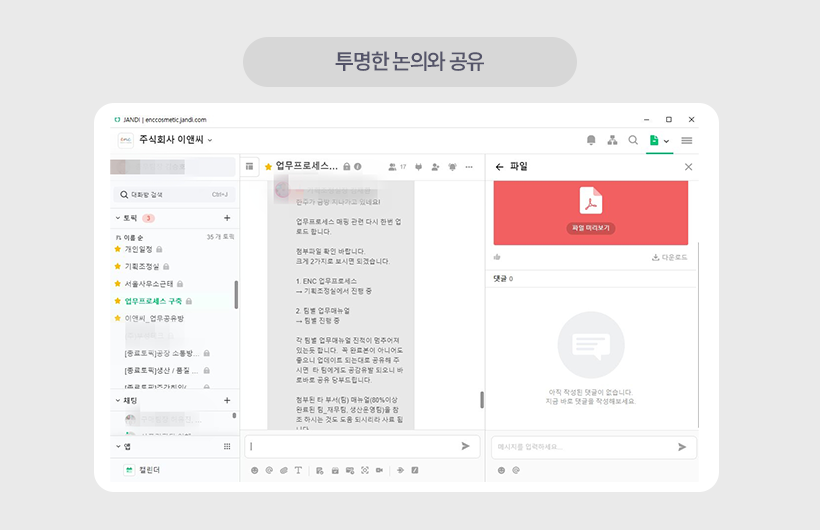This screenshot has height=530, width=820.
Task: Select the 서울사무소근태 topic
Action: pos(151,284)
